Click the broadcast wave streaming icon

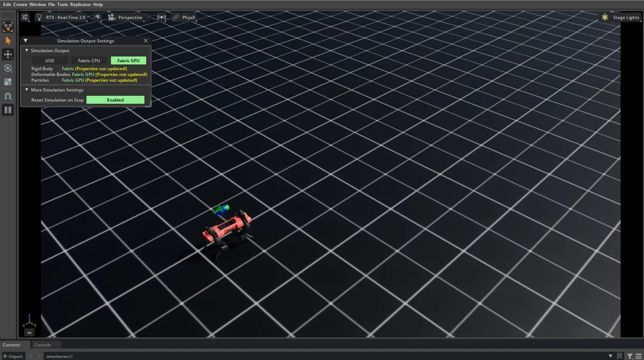(x=161, y=17)
